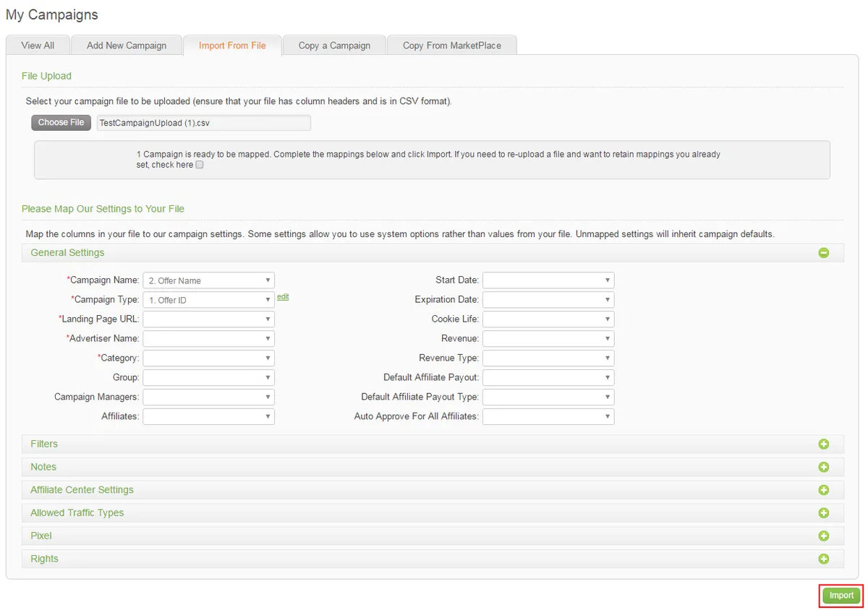Click plus icon on Allowed Traffic Types

[823, 513]
